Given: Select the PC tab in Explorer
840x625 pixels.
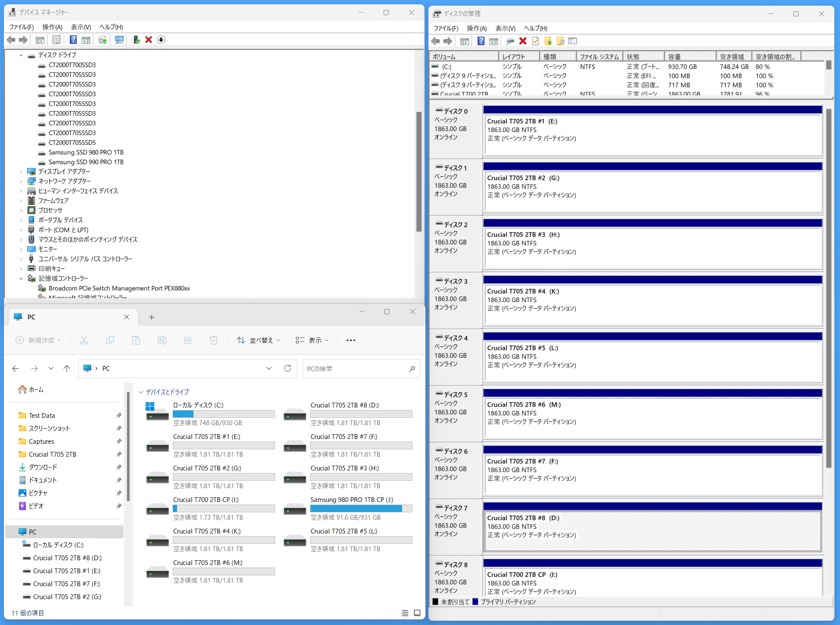Looking at the screenshot, I should click(x=72, y=317).
